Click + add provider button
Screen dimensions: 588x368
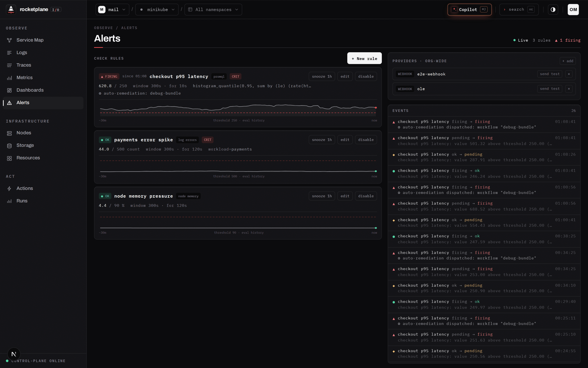tap(568, 61)
